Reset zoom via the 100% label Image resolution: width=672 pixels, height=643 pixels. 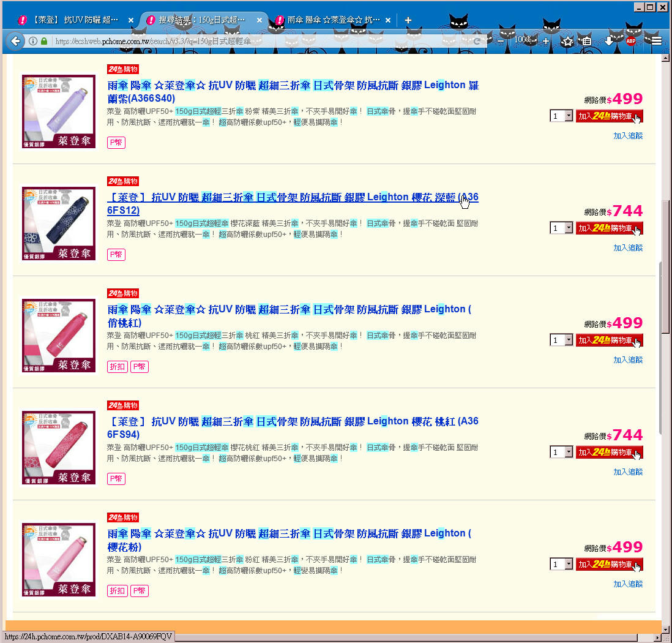point(524,40)
